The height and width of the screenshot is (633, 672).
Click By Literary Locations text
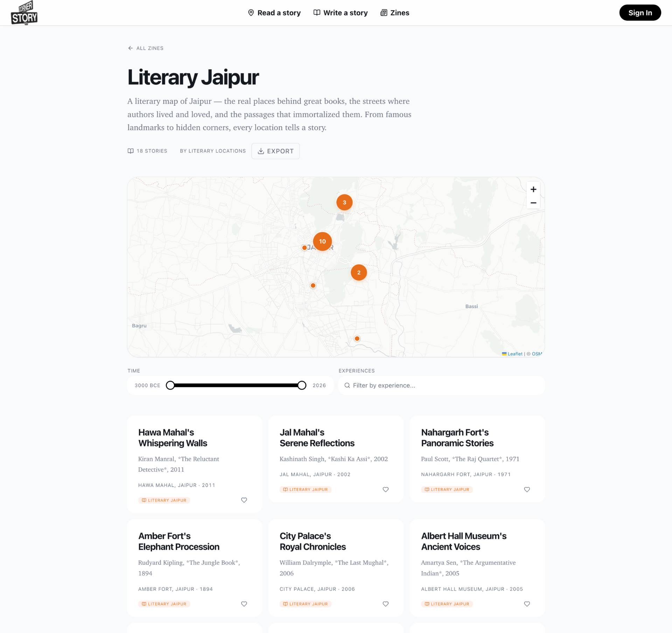coord(213,151)
